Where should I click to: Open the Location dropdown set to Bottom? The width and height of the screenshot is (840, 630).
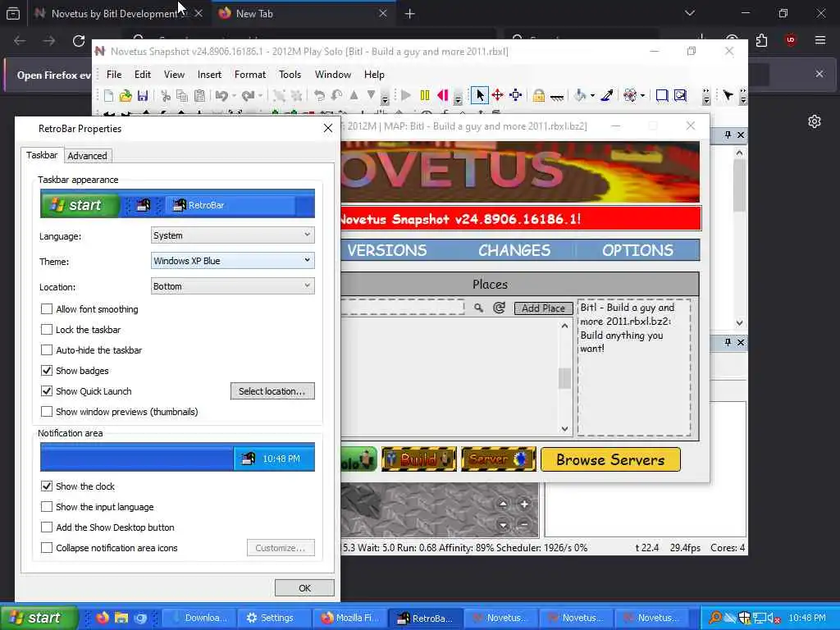pyautogui.click(x=232, y=286)
